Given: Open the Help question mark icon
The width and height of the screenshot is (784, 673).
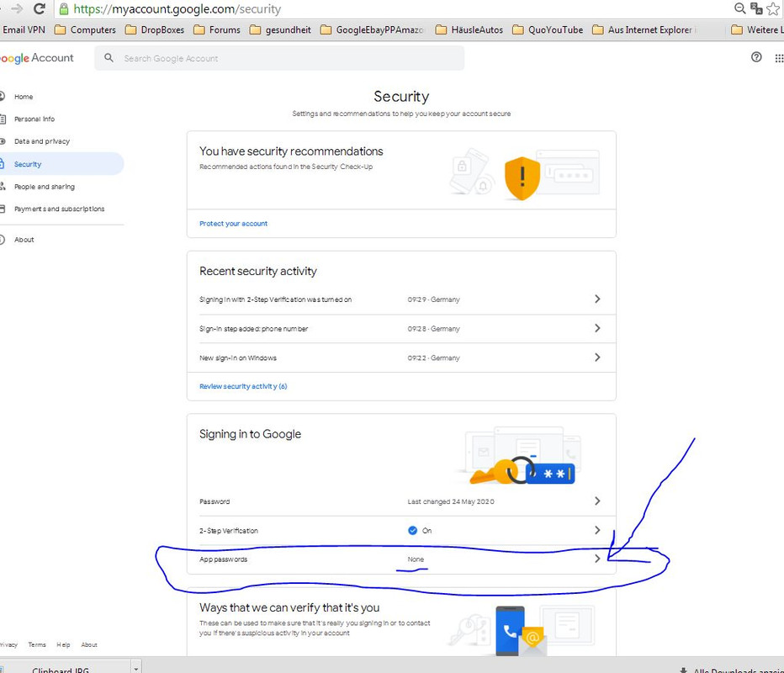Looking at the screenshot, I should tap(756, 57).
